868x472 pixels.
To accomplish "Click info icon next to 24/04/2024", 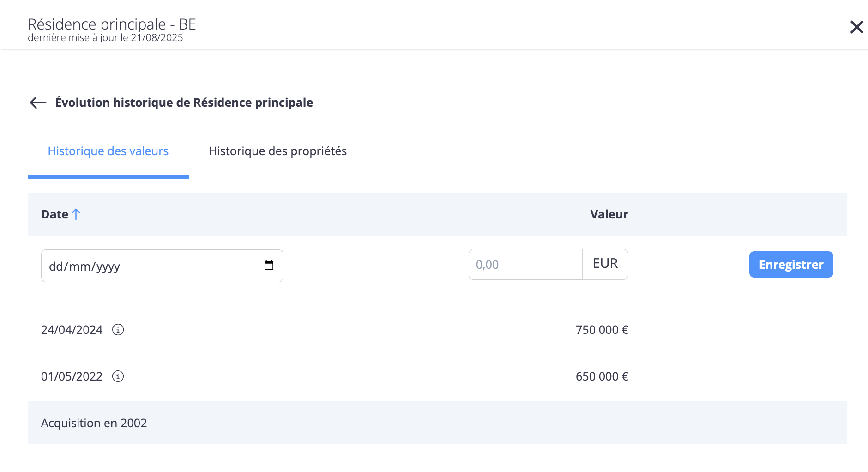I will pyautogui.click(x=118, y=330).
